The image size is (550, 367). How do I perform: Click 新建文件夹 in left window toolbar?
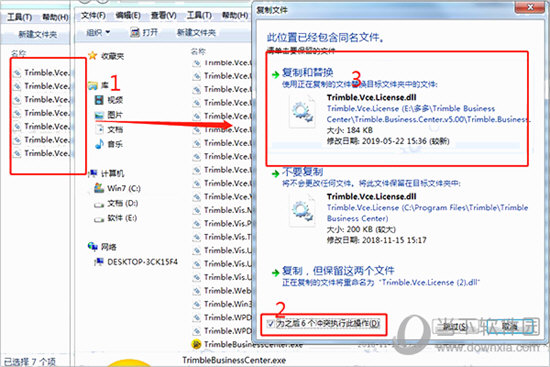pyautogui.click(x=38, y=34)
